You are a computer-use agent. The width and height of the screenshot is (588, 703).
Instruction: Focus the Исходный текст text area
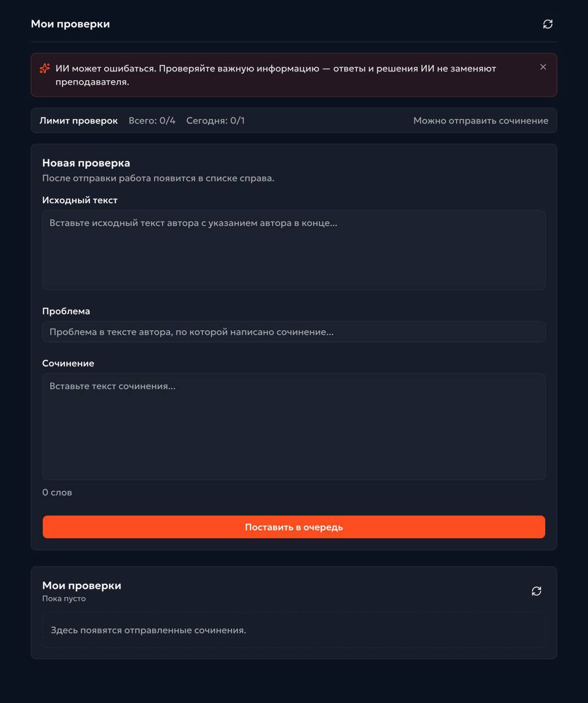294,250
